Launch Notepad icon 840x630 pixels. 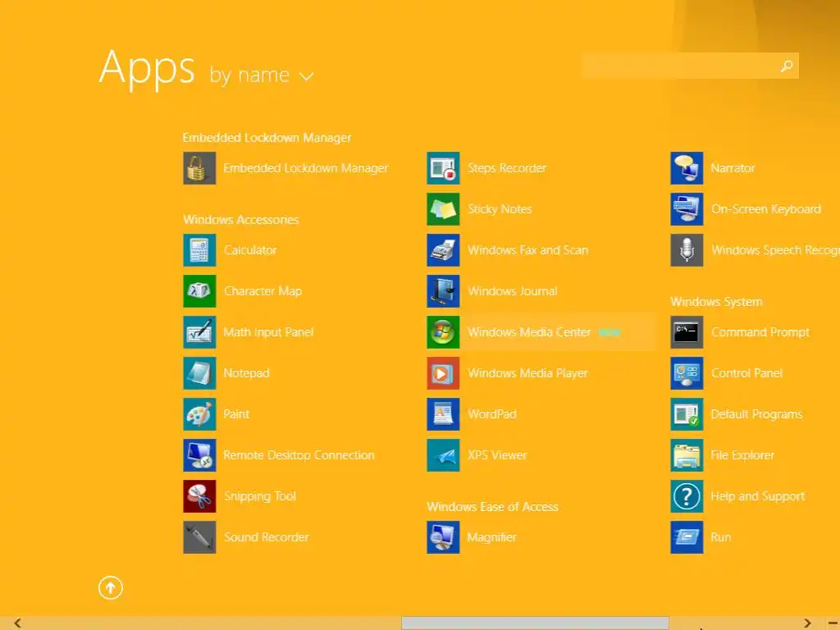click(199, 373)
